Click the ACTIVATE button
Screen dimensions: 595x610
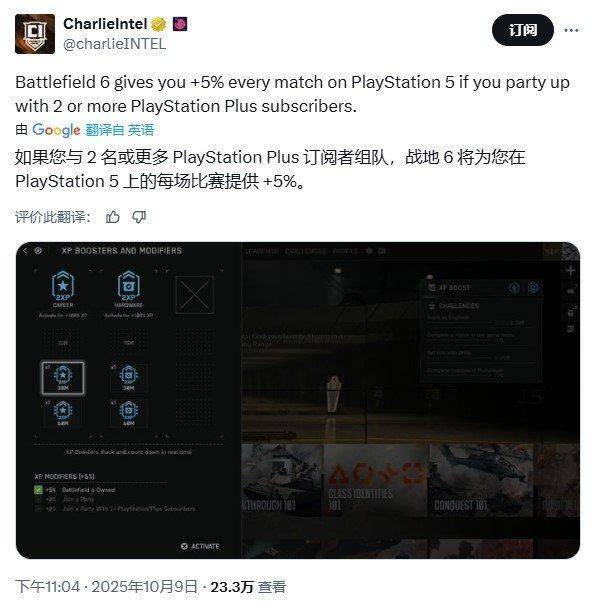click(x=200, y=546)
